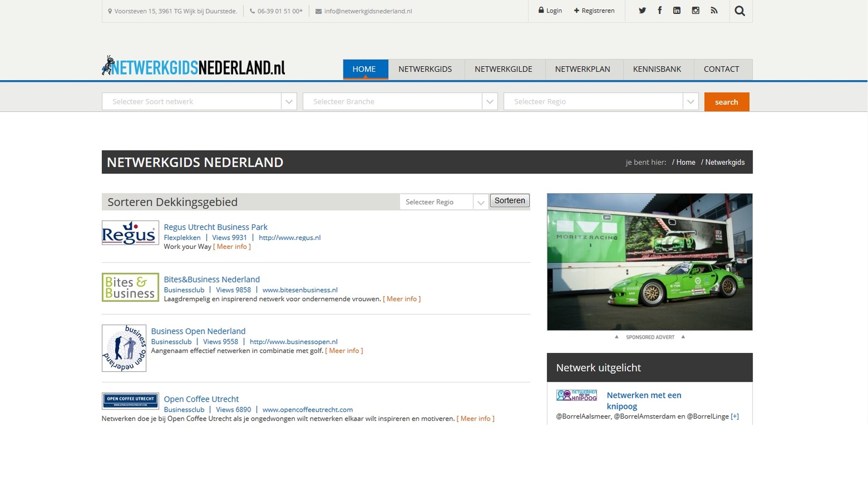Click the Netwerken met een knipoog logo

coord(576,395)
